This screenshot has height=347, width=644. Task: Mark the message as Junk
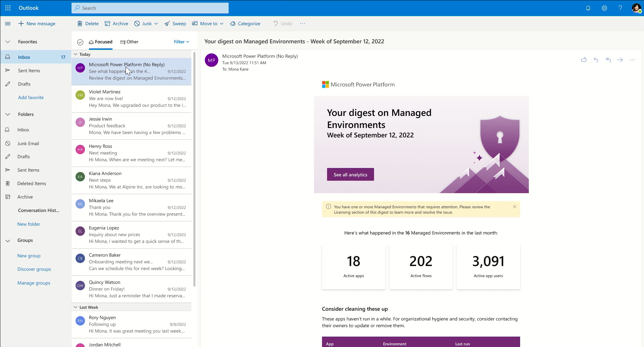point(143,24)
